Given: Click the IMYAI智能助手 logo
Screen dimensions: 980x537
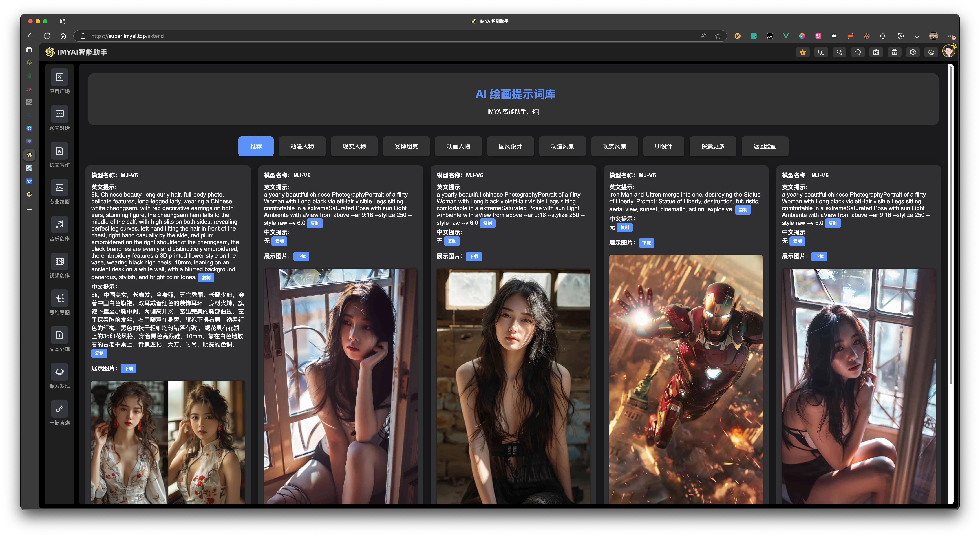Looking at the screenshot, I should (x=76, y=52).
